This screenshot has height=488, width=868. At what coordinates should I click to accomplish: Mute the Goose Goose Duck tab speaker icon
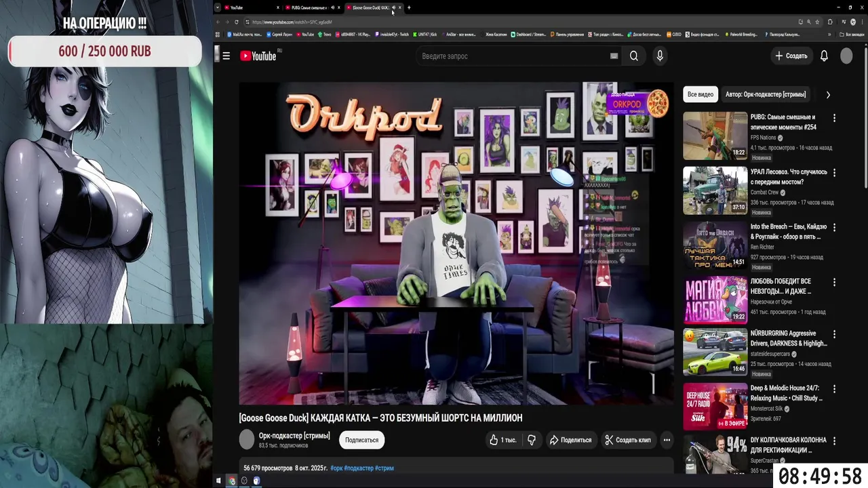393,7
